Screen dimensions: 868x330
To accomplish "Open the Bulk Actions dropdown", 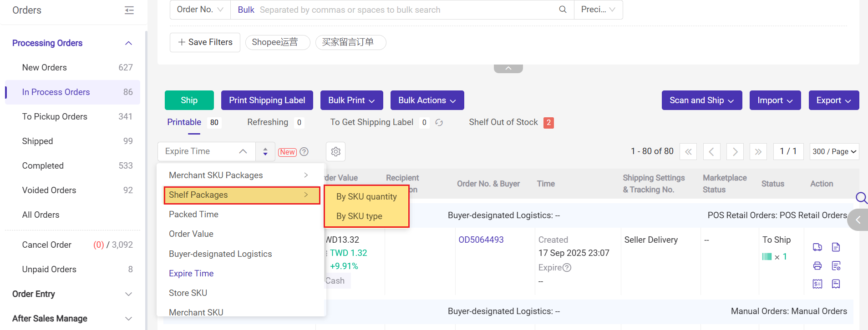I will click(426, 100).
